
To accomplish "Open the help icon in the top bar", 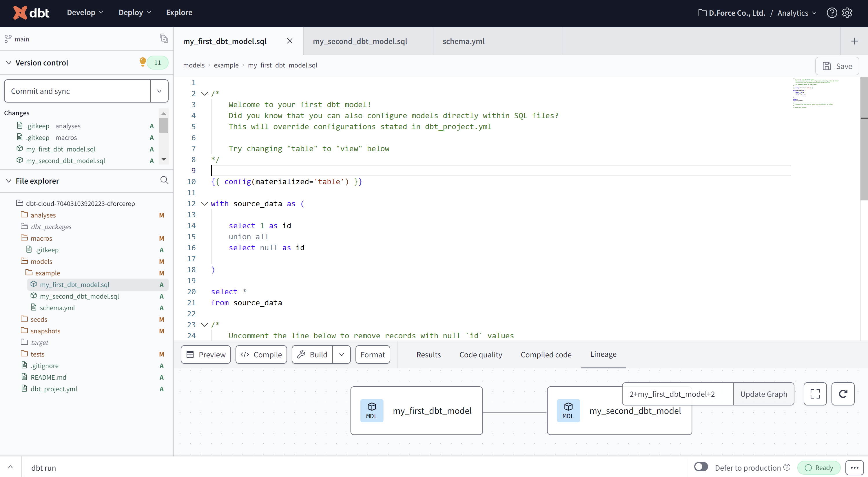I will click(832, 12).
